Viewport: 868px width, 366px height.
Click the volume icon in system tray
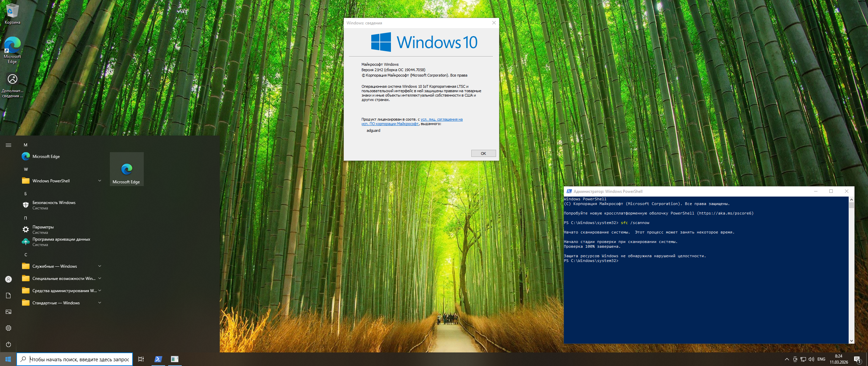tap(811, 359)
